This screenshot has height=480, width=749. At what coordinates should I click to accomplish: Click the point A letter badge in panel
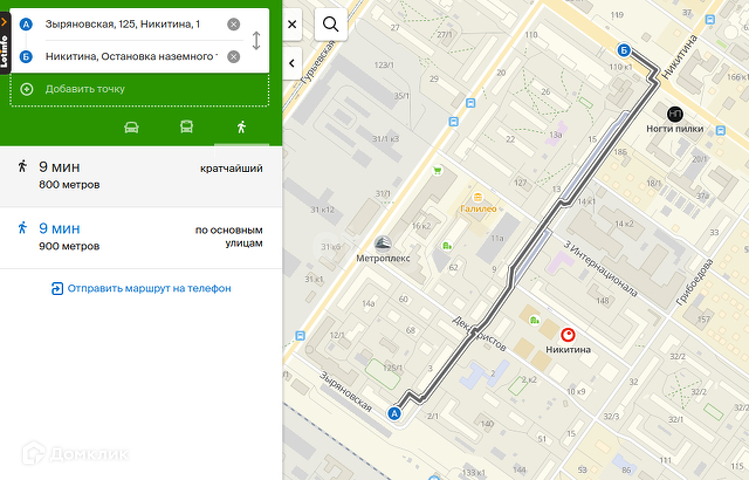coord(26,24)
